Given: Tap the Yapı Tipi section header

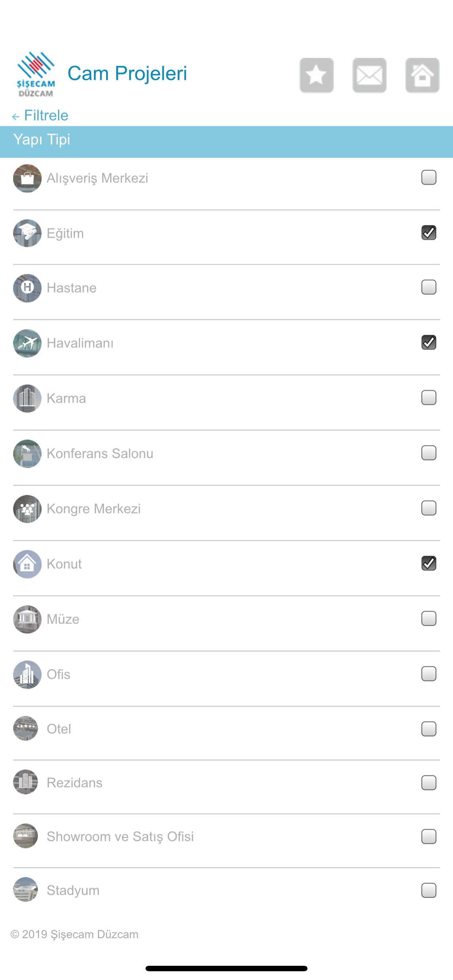Looking at the screenshot, I should tap(226, 141).
